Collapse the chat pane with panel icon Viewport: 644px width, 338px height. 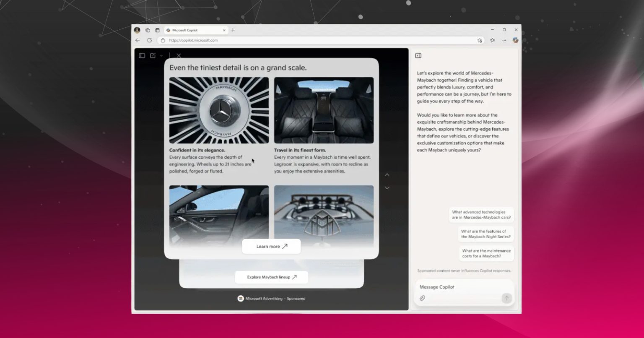click(x=418, y=55)
